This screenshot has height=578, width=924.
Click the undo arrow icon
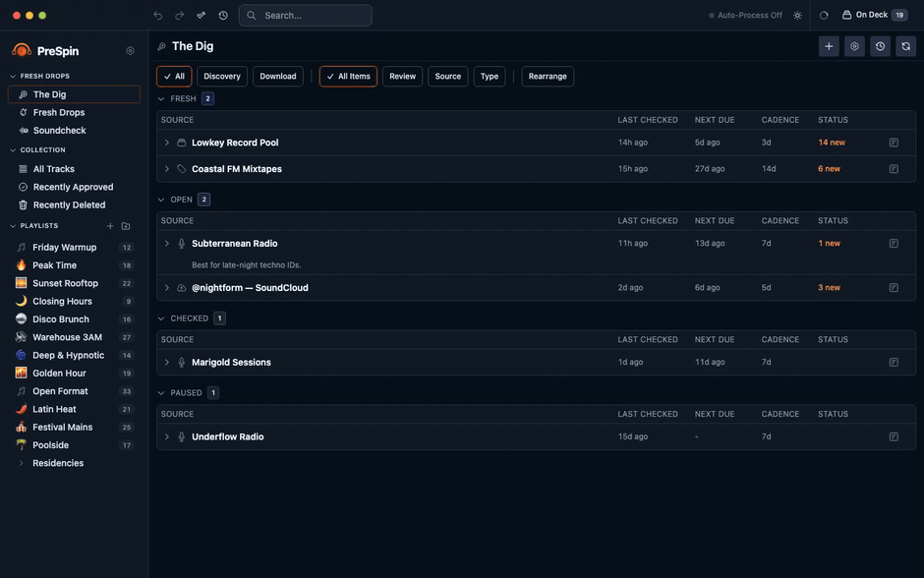tap(158, 16)
